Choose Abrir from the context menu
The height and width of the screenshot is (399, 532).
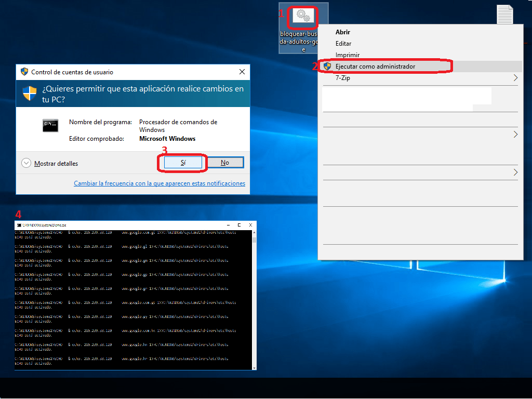343,32
